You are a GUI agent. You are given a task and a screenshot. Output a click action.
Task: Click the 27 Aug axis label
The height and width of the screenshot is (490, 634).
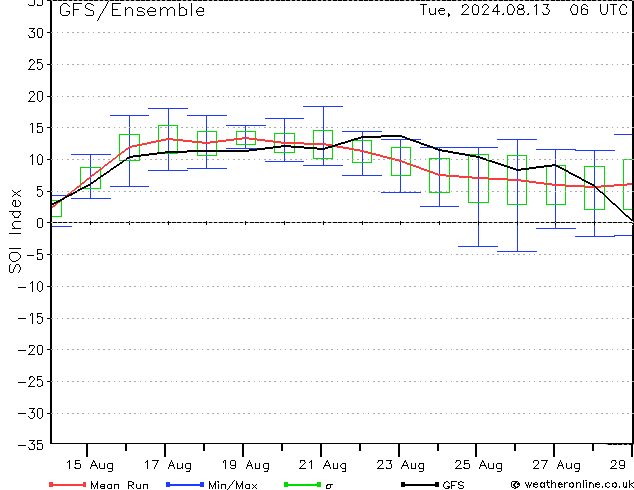(x=556, y=465)
